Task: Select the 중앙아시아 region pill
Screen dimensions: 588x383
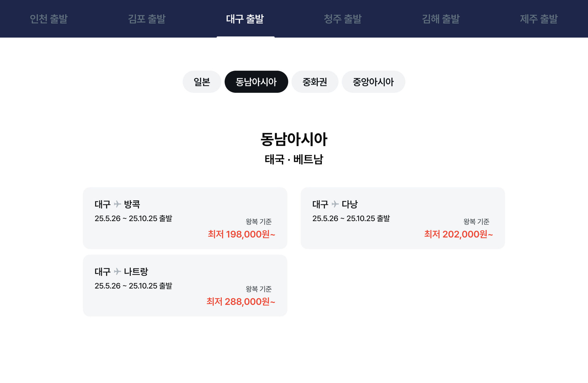Action: (373, 82)
